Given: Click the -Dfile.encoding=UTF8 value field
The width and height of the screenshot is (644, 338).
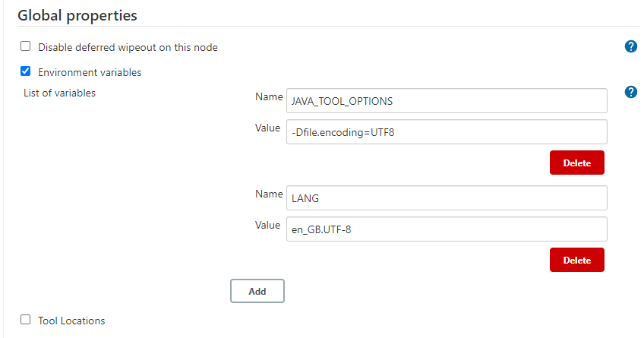Looking at the screenshot, I should pyautogui.click(x=446, y=131).
